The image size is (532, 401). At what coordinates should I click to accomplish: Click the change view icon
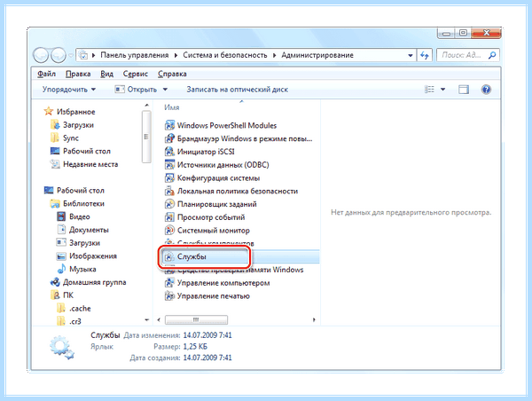pyautogui.click(x=429, y=90)
